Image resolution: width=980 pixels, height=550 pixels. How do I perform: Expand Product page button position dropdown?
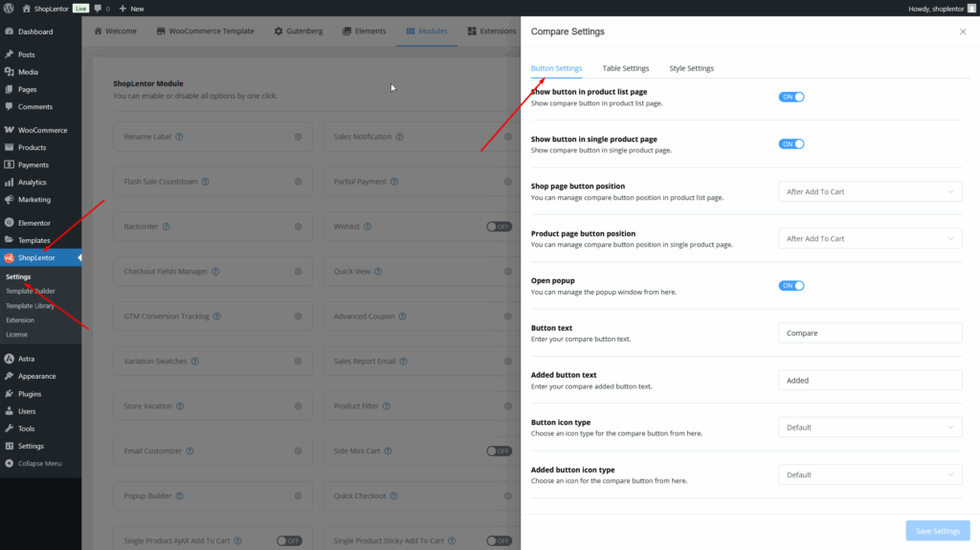(870, 238)
